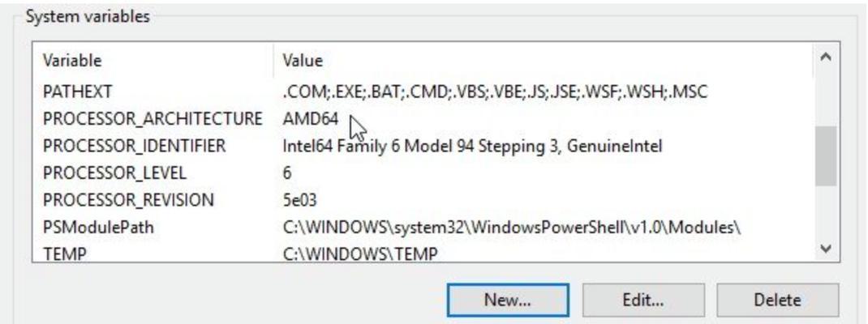This screenshot has width=868, height=324.
Task: Click the Delete button
Action: click(777, 301)
